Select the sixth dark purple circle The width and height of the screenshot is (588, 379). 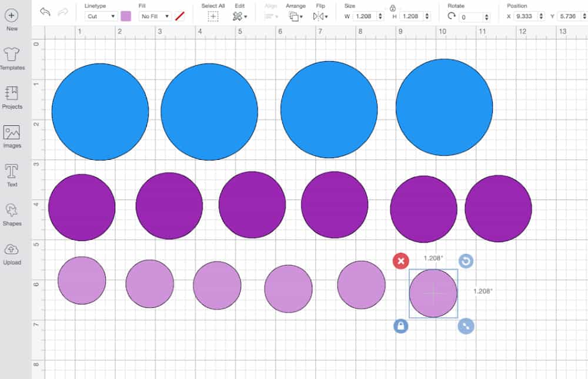(499, 209)
